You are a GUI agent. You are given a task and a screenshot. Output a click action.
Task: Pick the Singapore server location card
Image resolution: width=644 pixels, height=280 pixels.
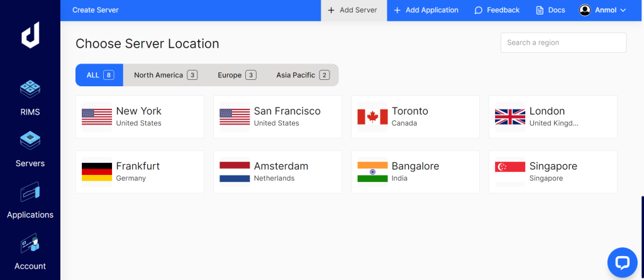(x=553, y=172)
